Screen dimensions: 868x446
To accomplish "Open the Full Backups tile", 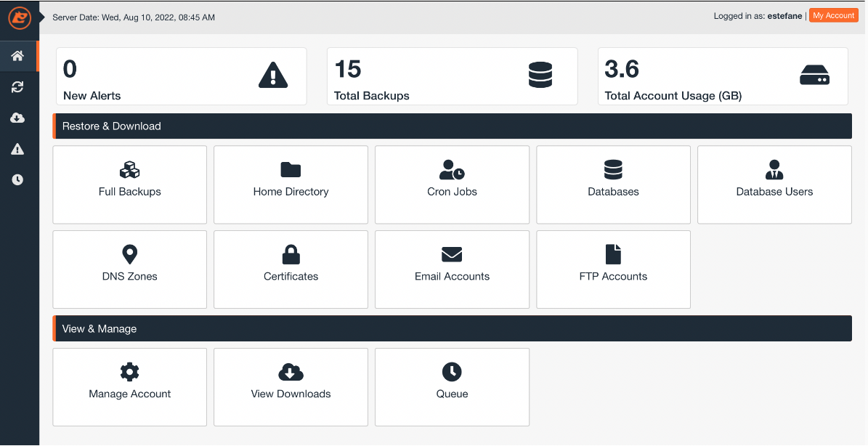I will point(130,185).
